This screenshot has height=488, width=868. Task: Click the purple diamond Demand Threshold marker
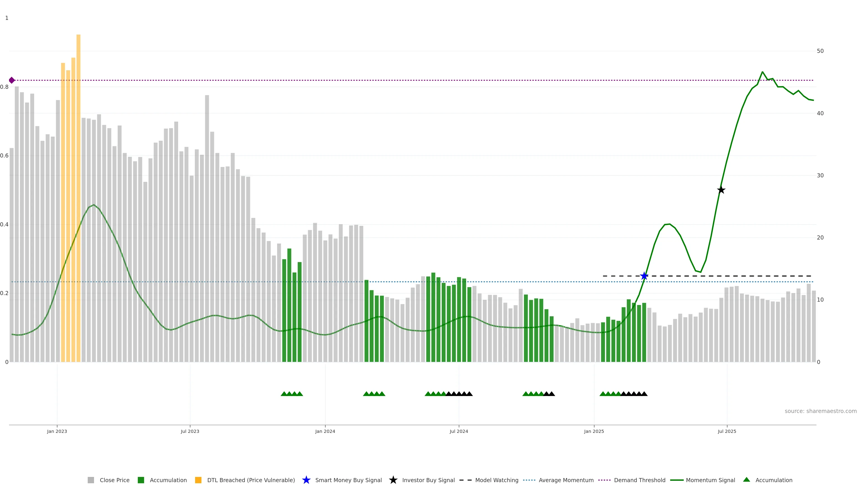coord(12,80)
